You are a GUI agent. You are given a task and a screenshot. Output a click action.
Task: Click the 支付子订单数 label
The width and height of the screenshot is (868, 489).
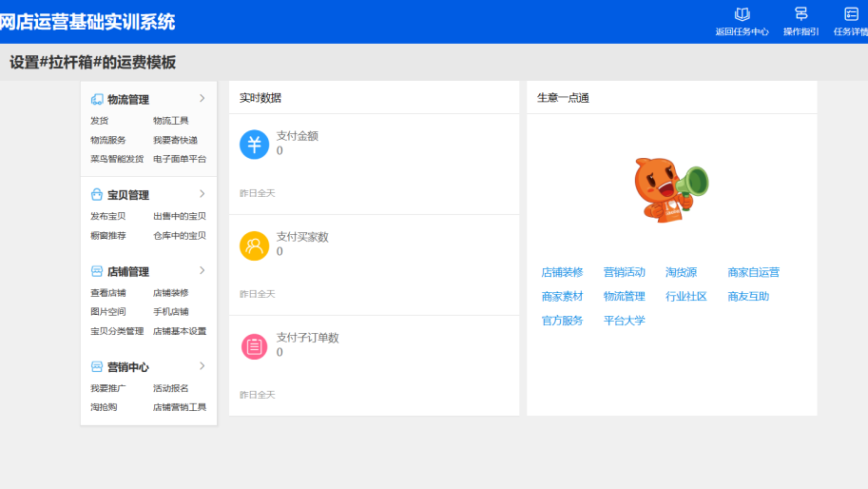[x=307, y=338]
